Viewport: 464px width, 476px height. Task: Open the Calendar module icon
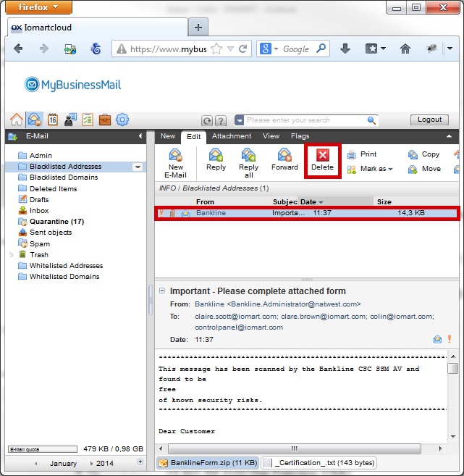click(x=52, y=120)
